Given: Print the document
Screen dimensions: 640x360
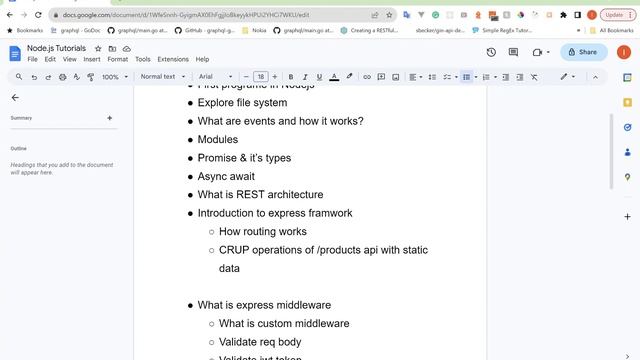Looking at the screenshot, I should click(x=62, y=77).
